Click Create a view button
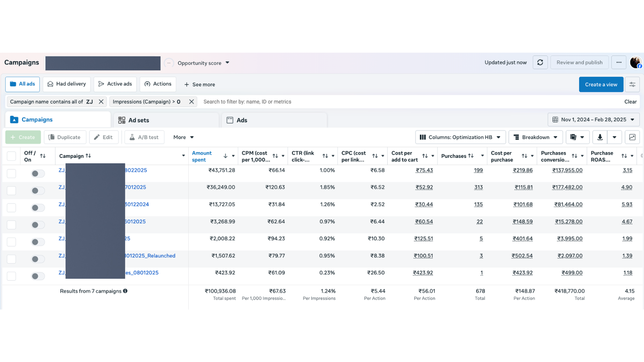The width and height of the screenshot is (644, 362). (601, 84)
